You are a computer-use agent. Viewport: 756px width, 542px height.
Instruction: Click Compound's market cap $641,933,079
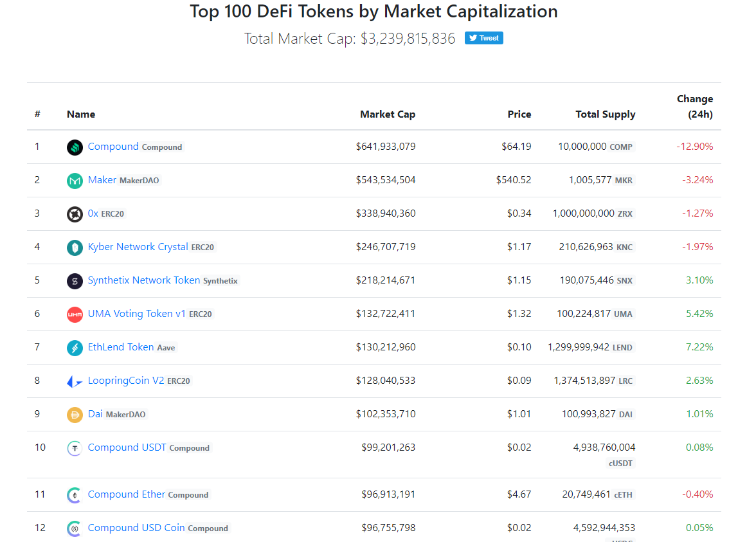pyautogui.click(x=386, y=147)
